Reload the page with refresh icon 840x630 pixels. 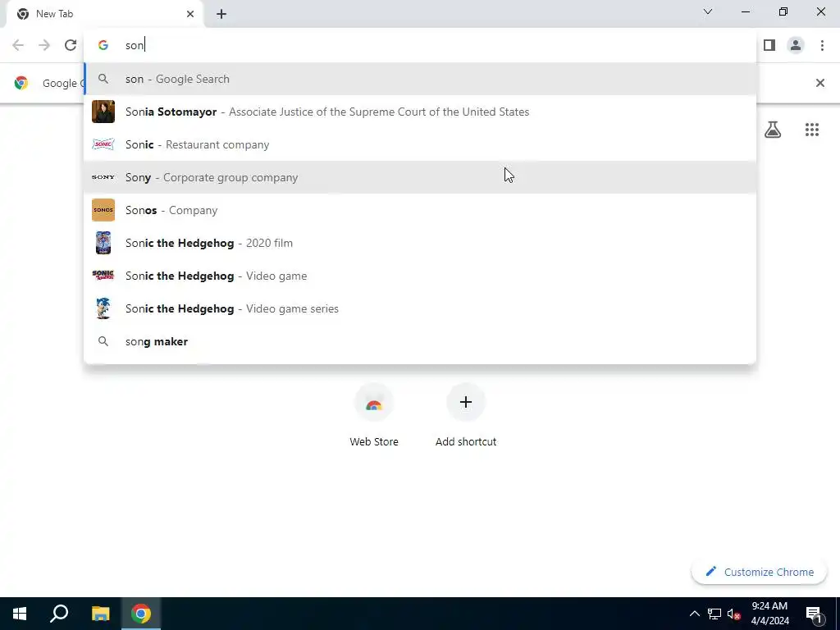(71, 45)
